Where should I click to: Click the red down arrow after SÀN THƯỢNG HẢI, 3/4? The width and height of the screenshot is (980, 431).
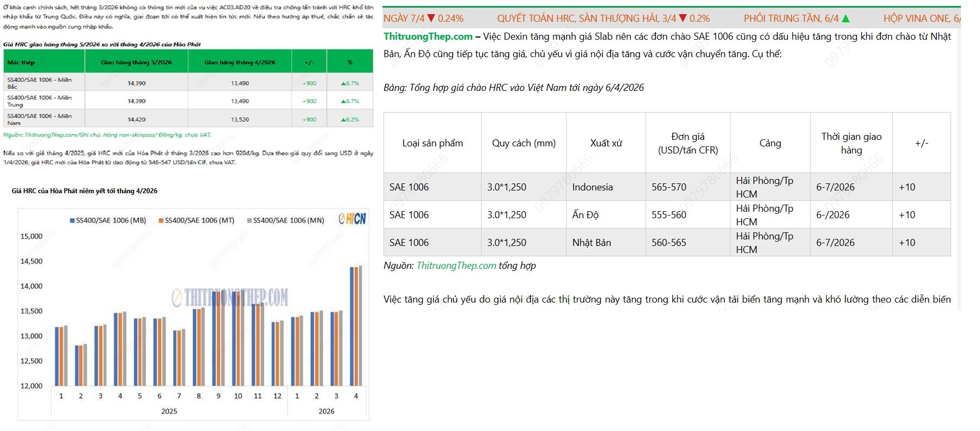pos(683,19)
